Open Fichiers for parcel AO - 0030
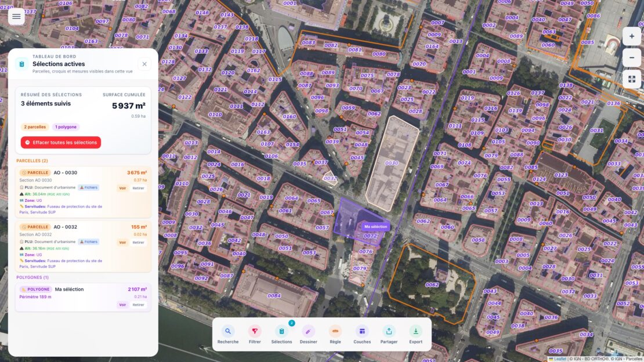 pyautogui.click(x=89, y=187)
